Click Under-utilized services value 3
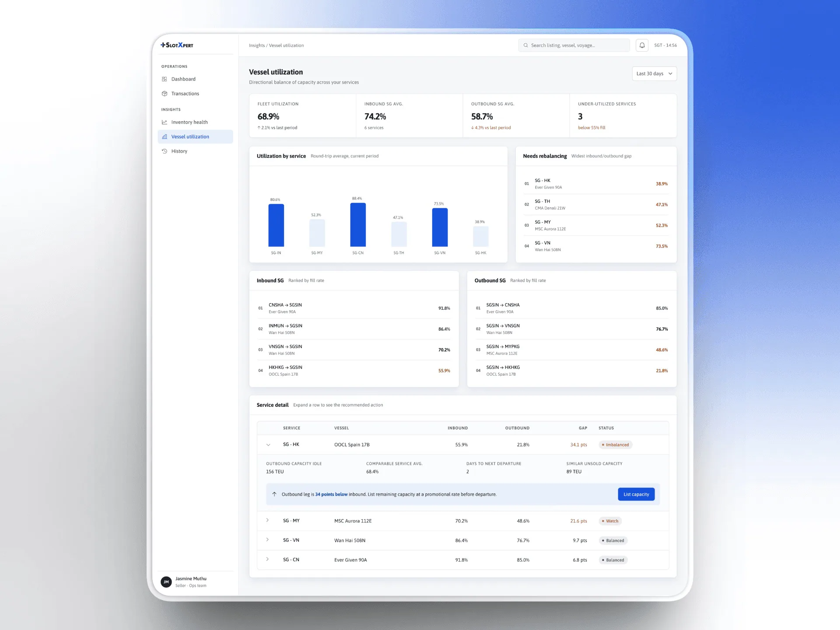 point(580,117)
